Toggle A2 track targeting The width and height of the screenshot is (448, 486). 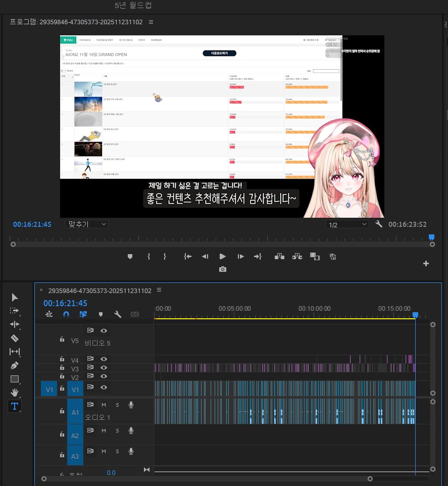tap(75, 435)
